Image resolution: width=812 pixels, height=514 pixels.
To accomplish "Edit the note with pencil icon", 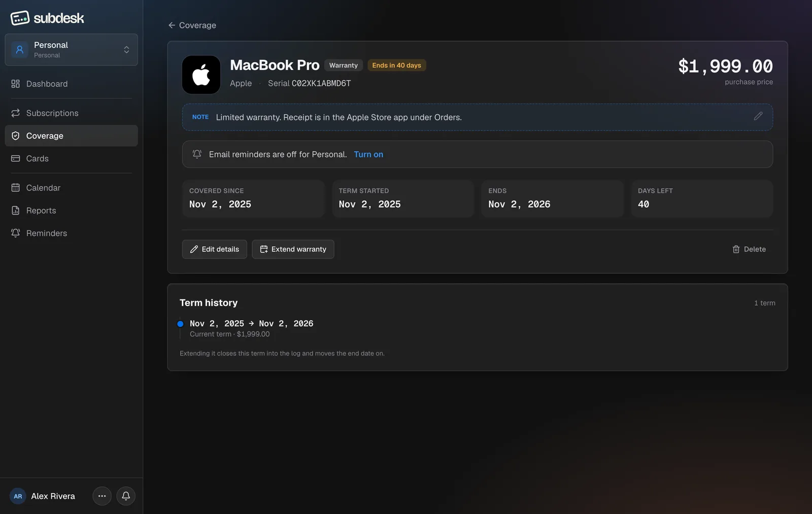I will click(758, 117).
